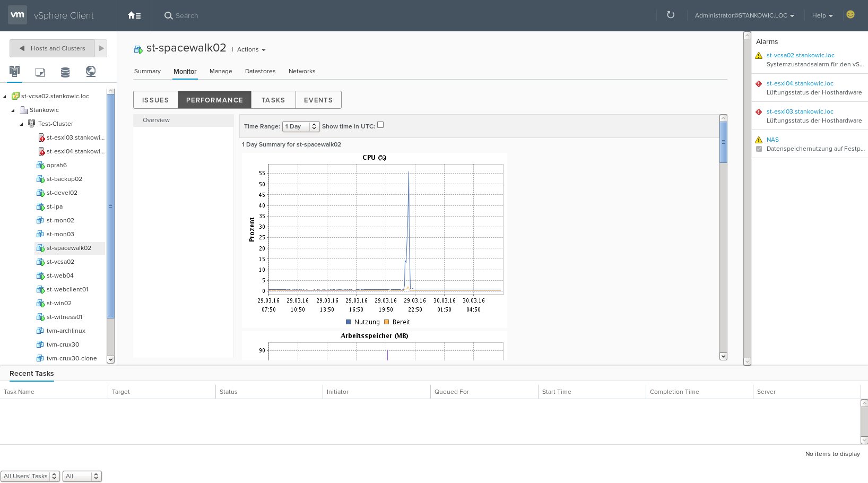Click the forward navigation arrow
868x483 pixels.
click(x=101, y=48)
